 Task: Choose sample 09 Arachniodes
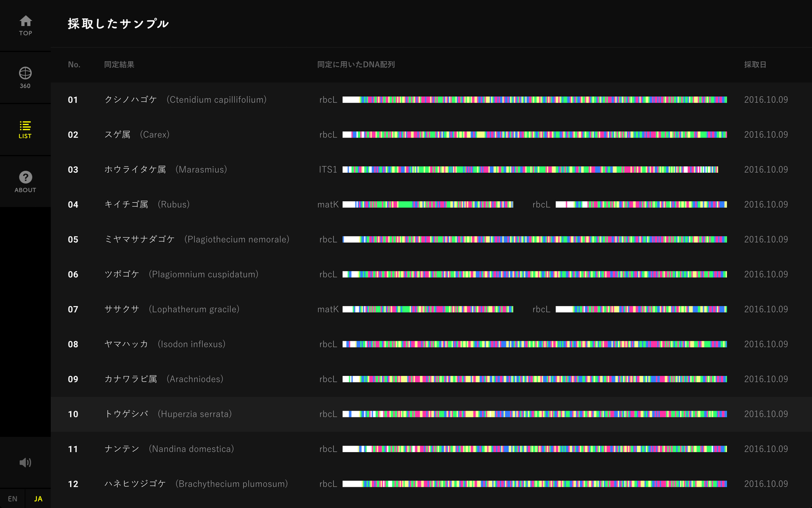(163, 379)
